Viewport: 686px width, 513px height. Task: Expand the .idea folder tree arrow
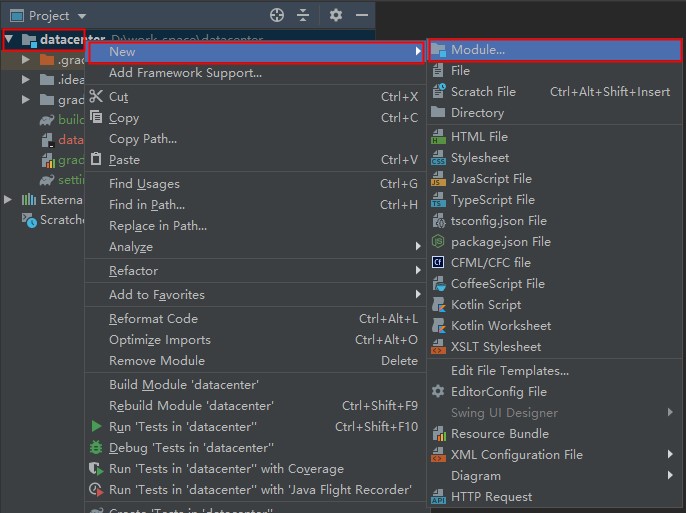27,80
